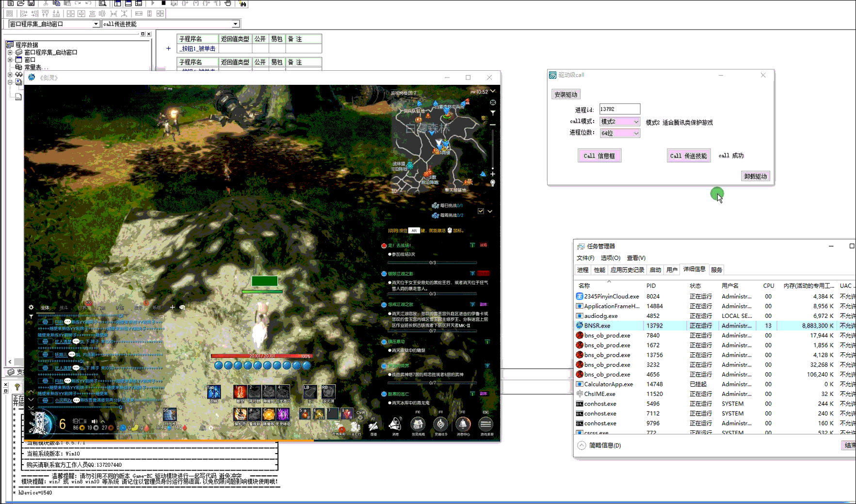Click the Call 信息框 button
856x504 pixels.
[599, 156]
